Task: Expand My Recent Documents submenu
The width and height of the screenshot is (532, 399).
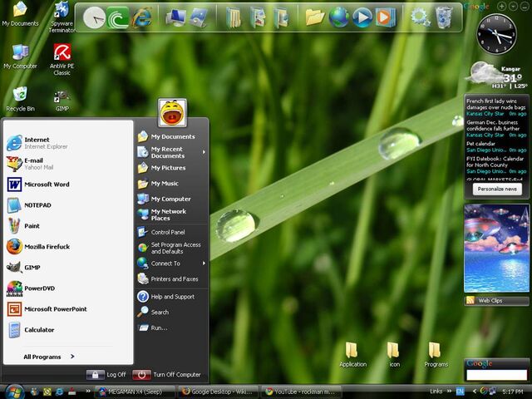Action: point(172,152)
